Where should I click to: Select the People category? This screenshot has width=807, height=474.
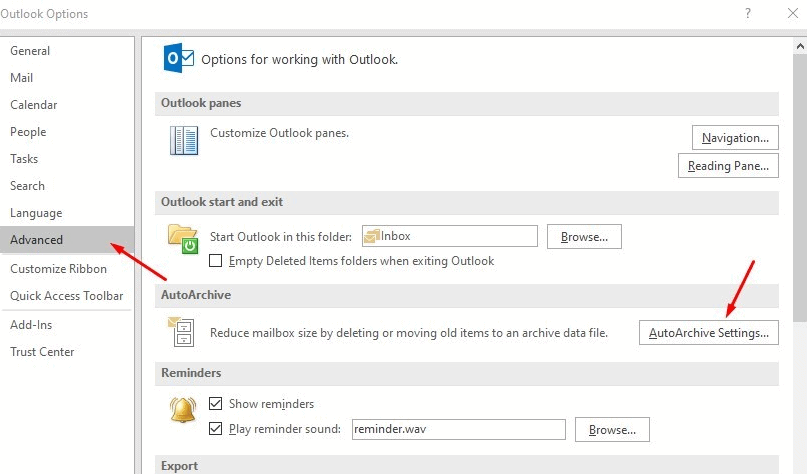pos(67,132)
